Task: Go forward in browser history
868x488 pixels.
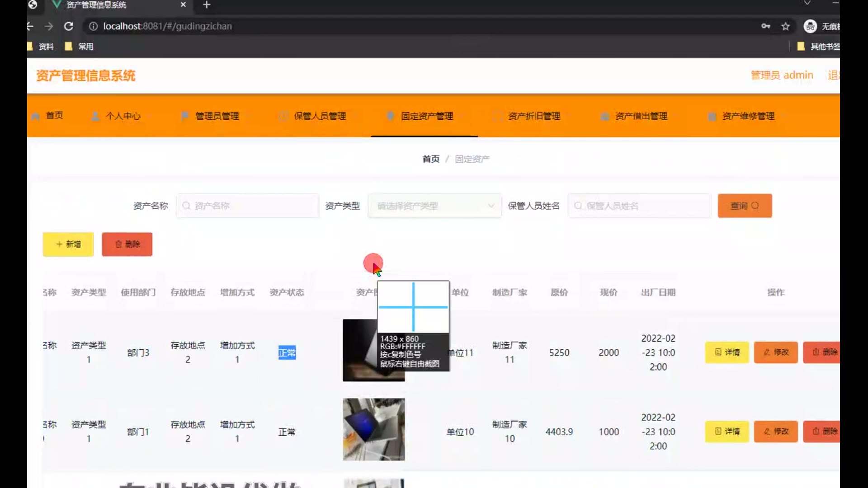Action: (x=49, y=26)
